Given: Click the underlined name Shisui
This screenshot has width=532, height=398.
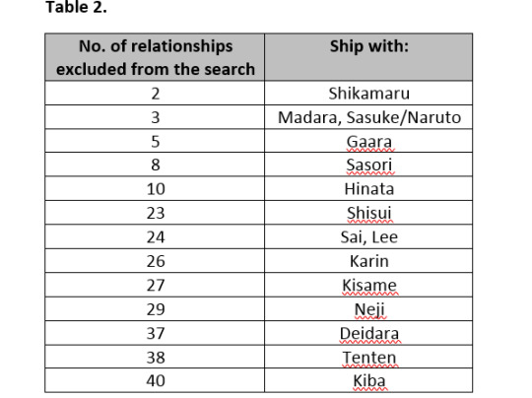Looking at the screenshot, I should 369,213.
